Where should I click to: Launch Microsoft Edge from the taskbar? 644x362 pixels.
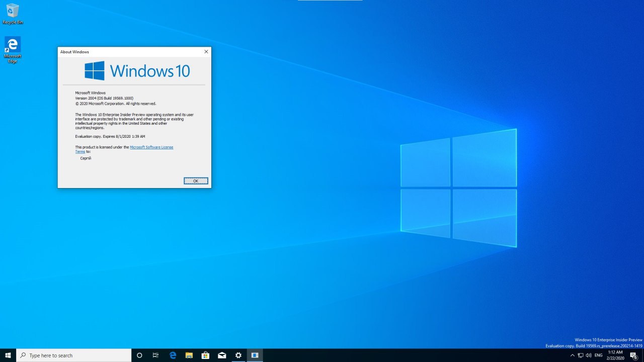[x=173, y=355]
